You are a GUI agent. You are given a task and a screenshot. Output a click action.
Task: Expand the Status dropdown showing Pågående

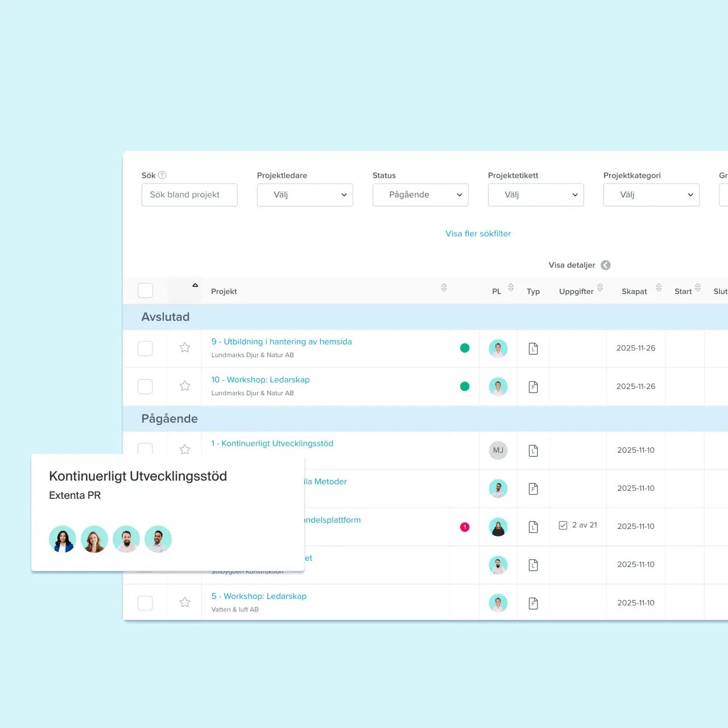point(420,195)
